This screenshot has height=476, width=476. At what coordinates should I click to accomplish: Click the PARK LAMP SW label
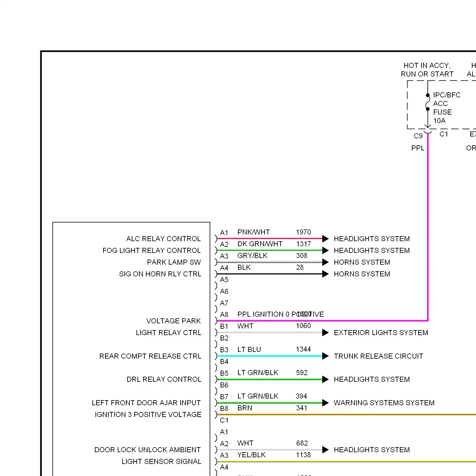point(174,262)
